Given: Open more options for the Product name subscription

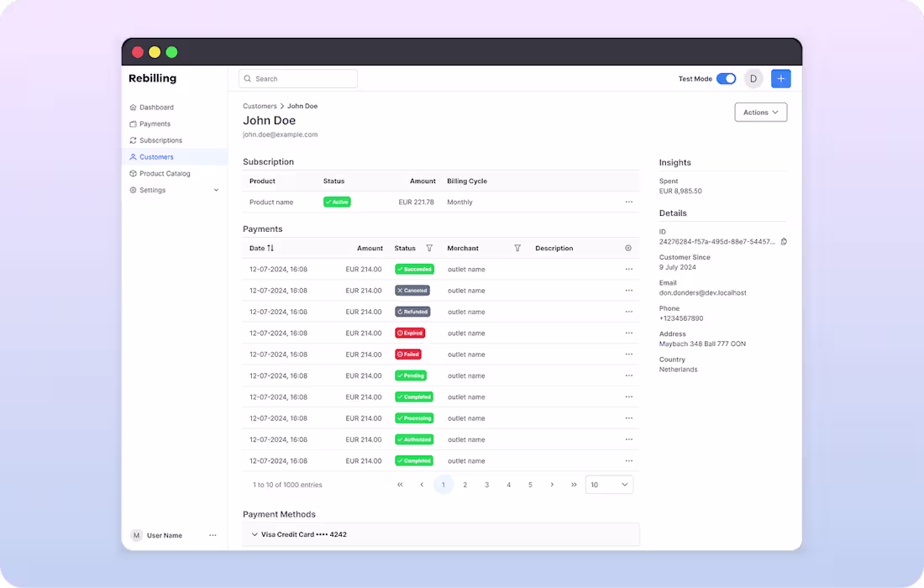Looking at the screenshot, I should 629,202.
